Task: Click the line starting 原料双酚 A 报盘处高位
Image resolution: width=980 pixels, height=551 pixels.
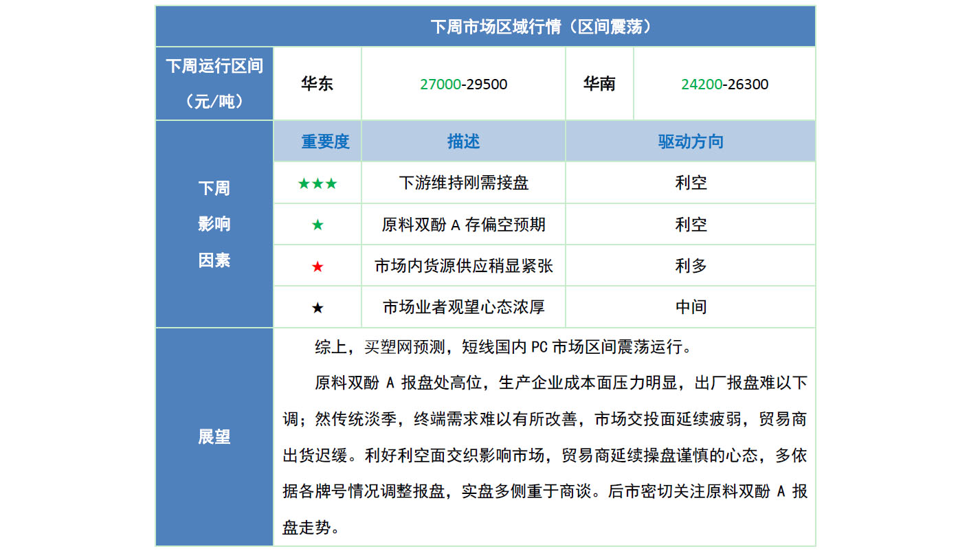Action: [561, 383]
